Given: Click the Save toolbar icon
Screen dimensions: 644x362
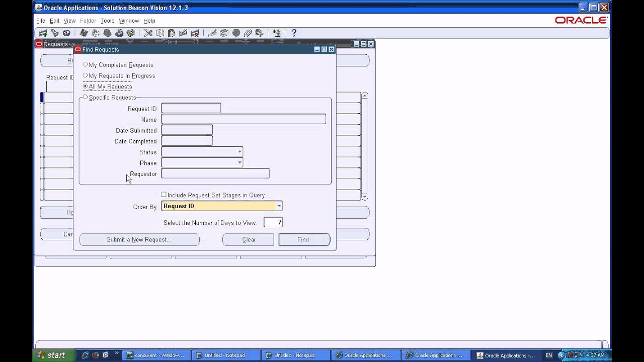Looking at the screenshot, I should tap(84, 33).
